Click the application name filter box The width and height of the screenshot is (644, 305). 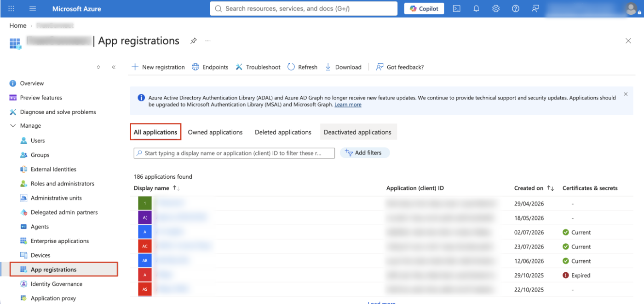pyautogui.click(x=234, y=153)
